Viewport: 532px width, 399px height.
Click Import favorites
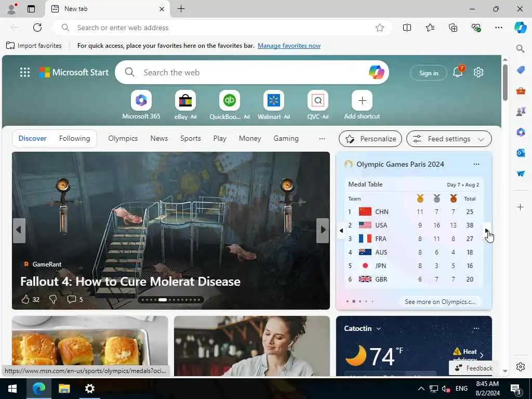point(34,46)
